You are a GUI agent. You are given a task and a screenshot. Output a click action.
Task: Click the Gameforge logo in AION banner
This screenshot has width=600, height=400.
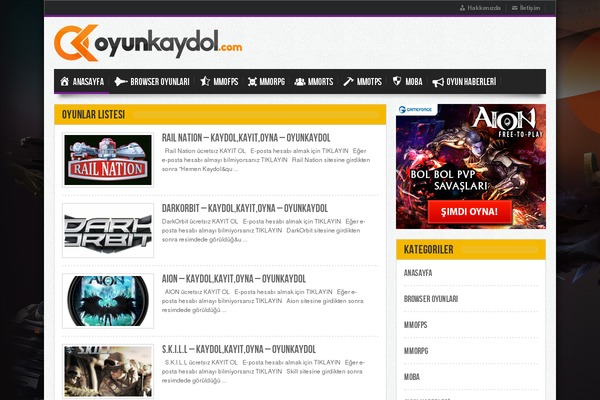416,109
